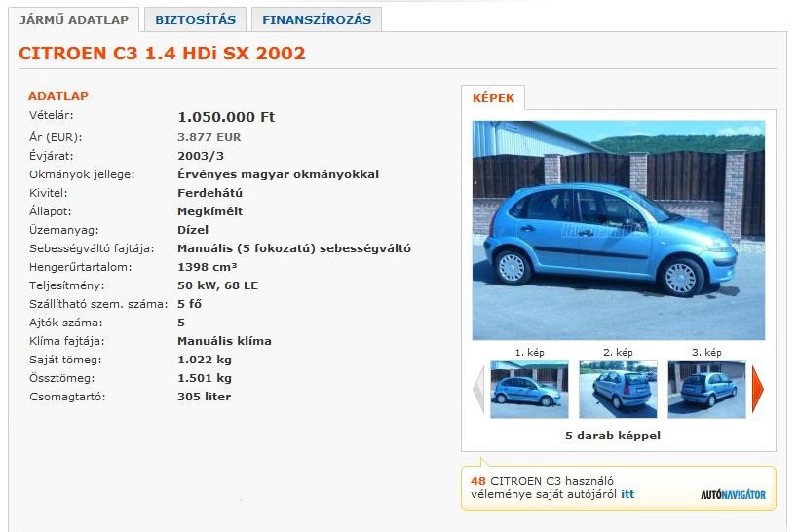The image size is (798, 532).
Task: Open the 2. kép thumbnail
Action: pos(618,389)
